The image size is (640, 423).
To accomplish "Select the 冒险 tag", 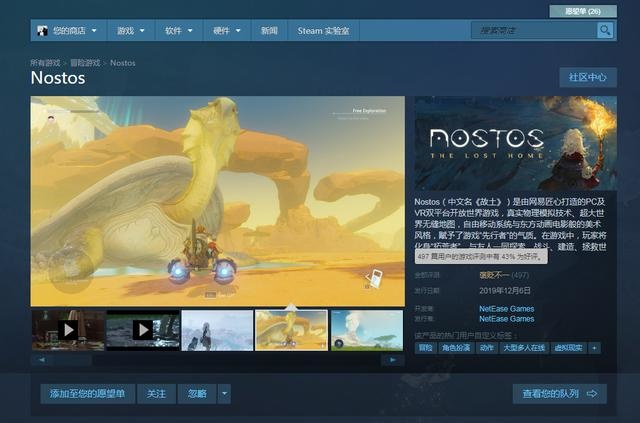I will click(x=425, y=348).
